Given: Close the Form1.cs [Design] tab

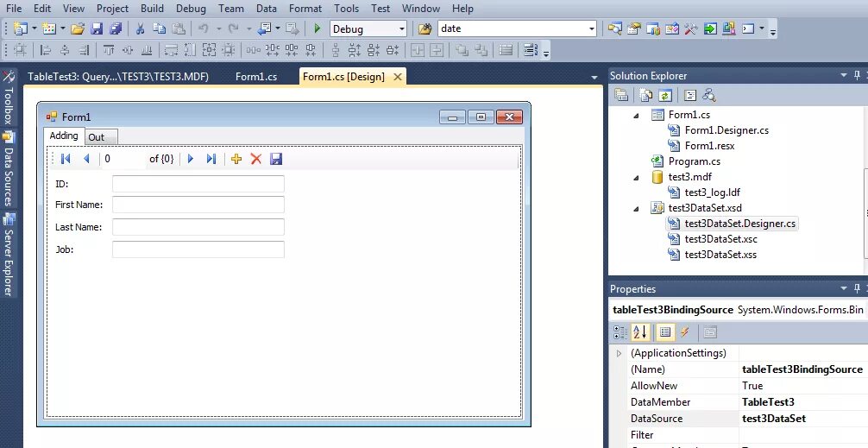Looking at the screenshot, I should [398, 77].
